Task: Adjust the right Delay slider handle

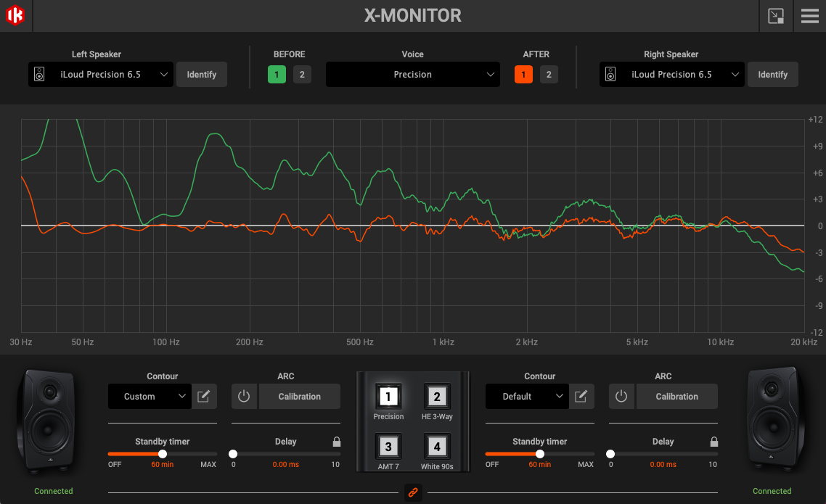Action: [610, 454]
